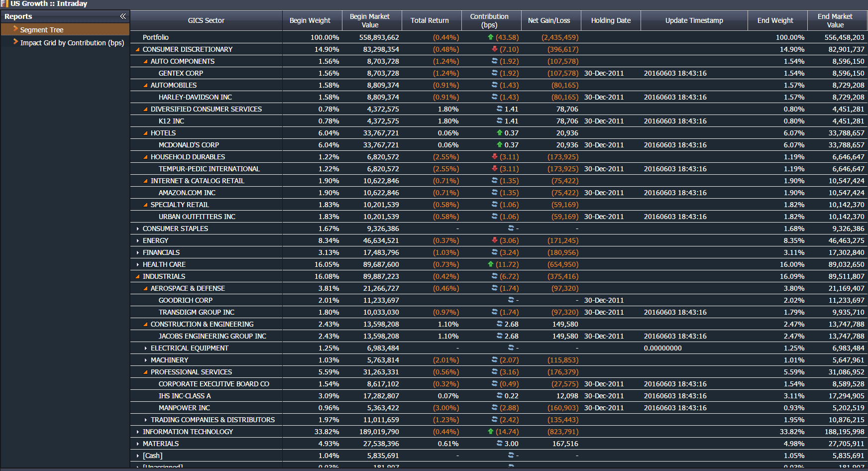This screenshot has width=868, height=471.
Task: Click the Reports panel header
Action: (65, 16)
